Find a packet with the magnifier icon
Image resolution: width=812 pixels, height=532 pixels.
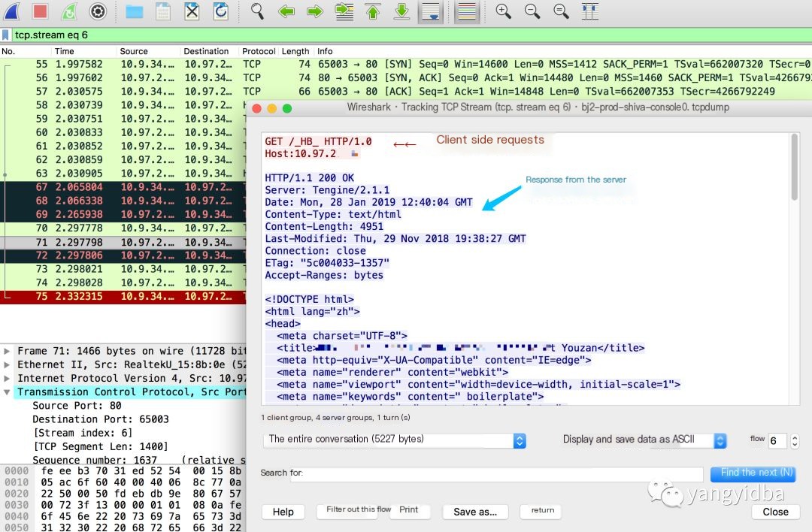pyautogui.click(x=257, y=11)
